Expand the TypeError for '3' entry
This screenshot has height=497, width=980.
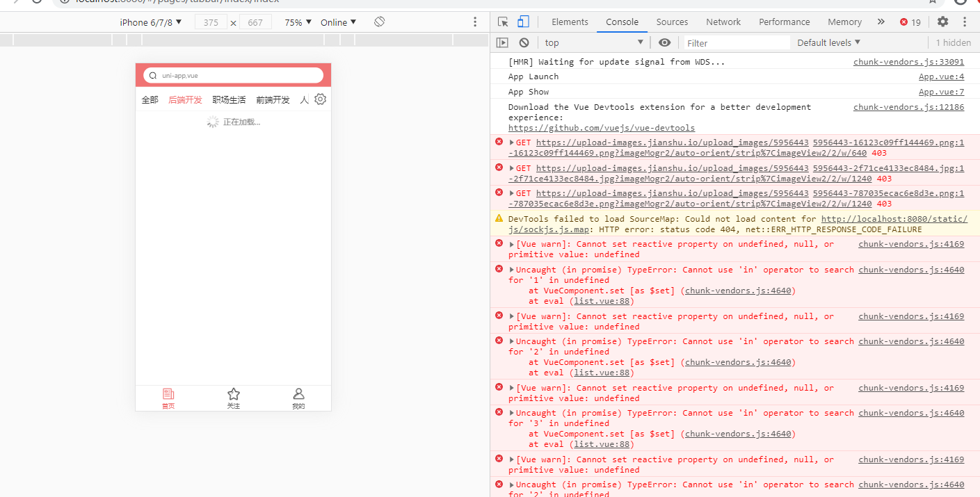[x=512, y=413]
